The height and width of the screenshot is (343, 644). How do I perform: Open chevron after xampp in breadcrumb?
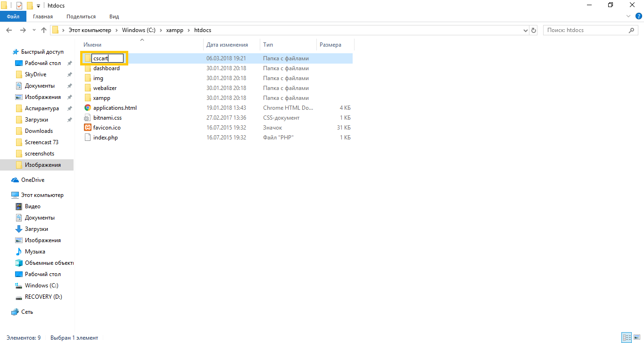coord(189,30)
